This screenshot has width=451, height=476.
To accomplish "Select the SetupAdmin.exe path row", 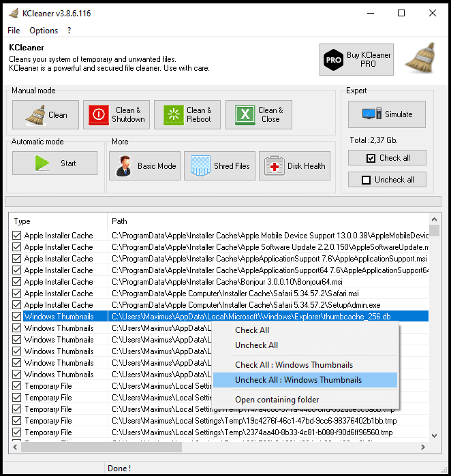I will [246, 305].
